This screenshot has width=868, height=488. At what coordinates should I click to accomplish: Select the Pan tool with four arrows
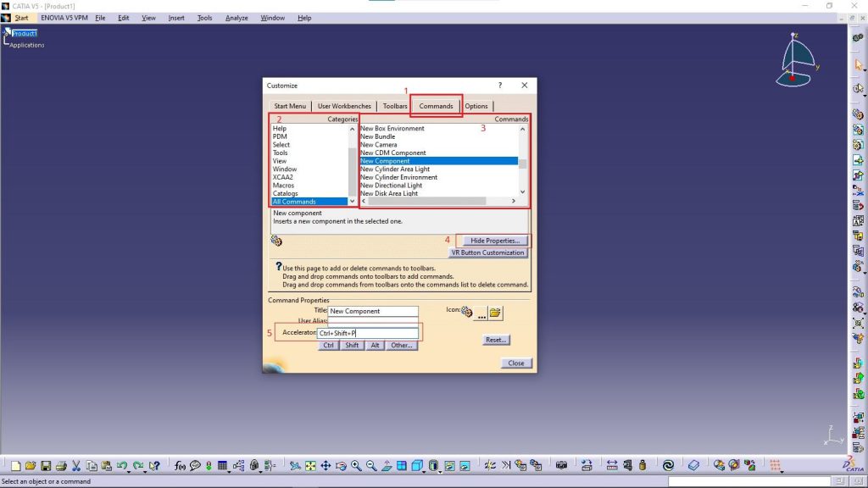[x=325, y=466]
